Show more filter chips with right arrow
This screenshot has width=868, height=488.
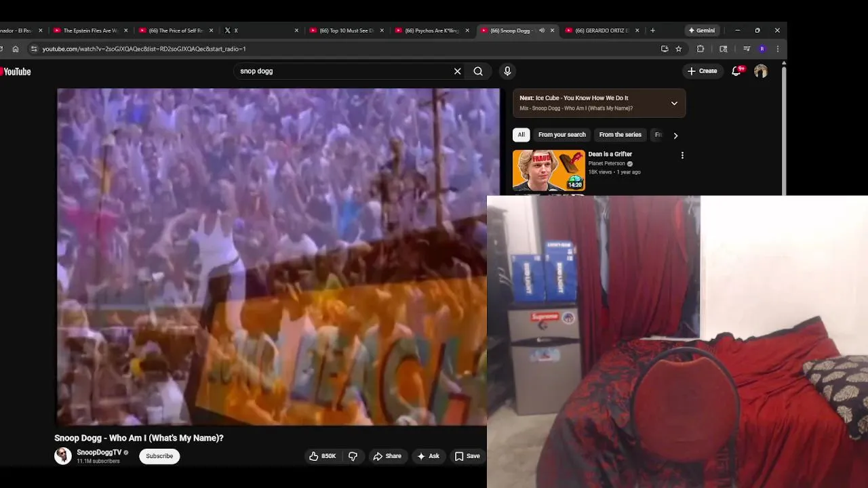675,136
